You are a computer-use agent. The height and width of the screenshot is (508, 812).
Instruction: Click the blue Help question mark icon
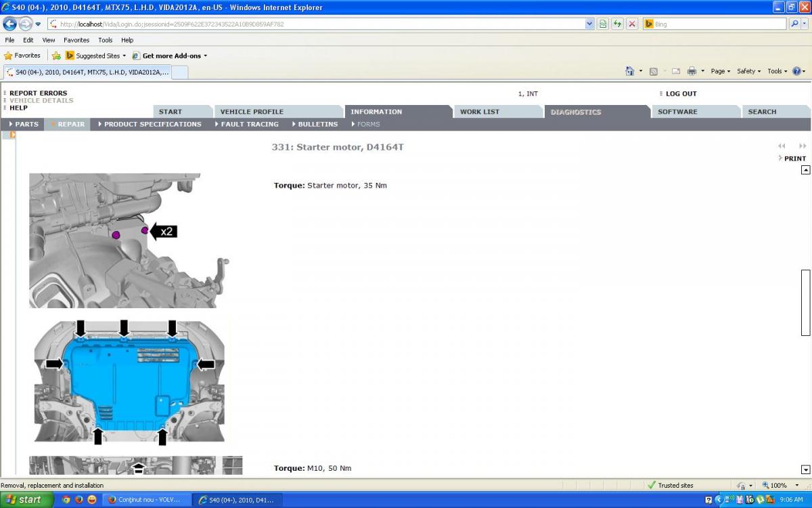click(x=796, y=71)
